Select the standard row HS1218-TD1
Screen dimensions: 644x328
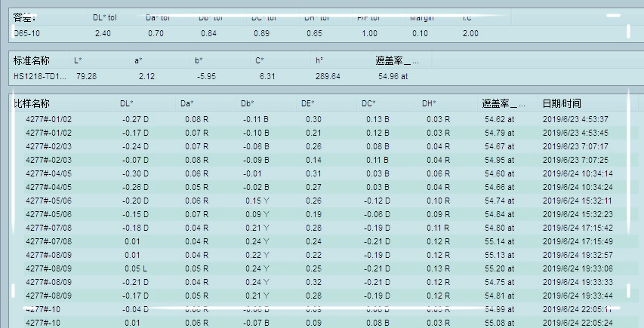point(41,76)
